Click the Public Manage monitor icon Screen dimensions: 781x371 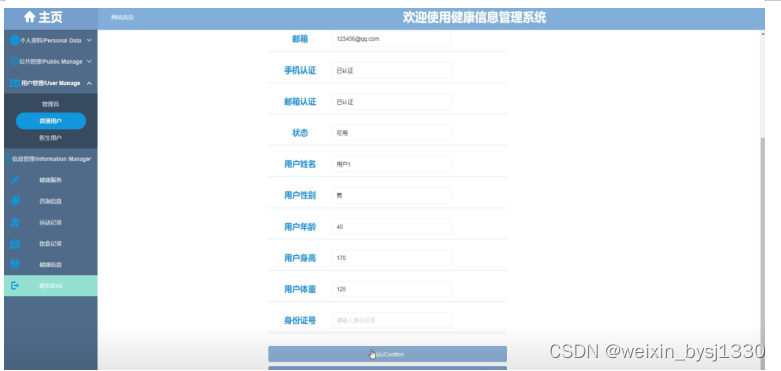pos(15,62)
